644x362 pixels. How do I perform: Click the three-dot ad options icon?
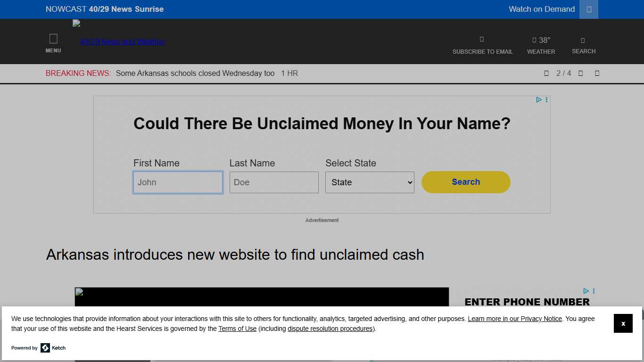click(546, 99)
